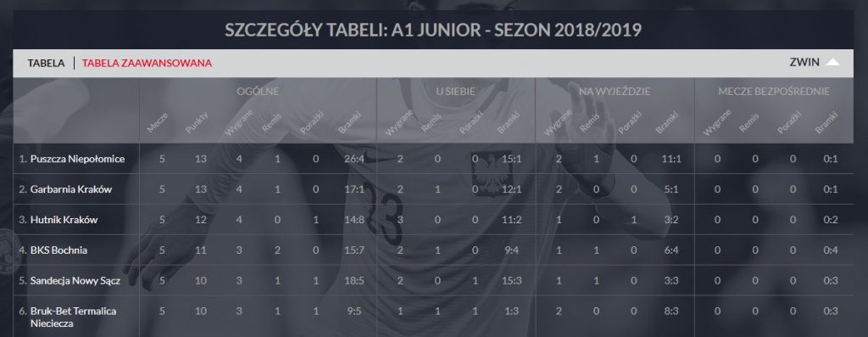The width and height of the screenshot is (868, 337).
Task: Collapse the table with the ZWIN arrow
Action: pos(815,62)
